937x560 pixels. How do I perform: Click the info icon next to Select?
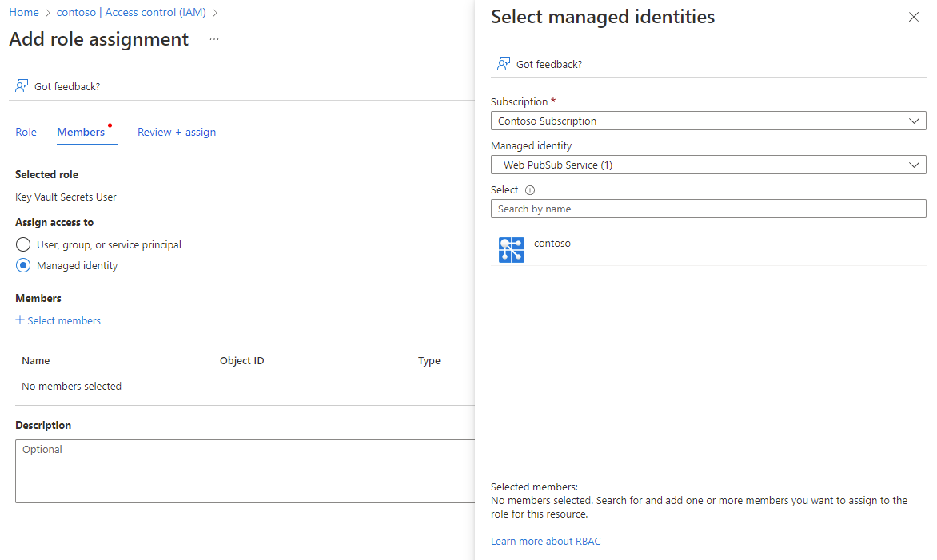(x=530, y=190)
